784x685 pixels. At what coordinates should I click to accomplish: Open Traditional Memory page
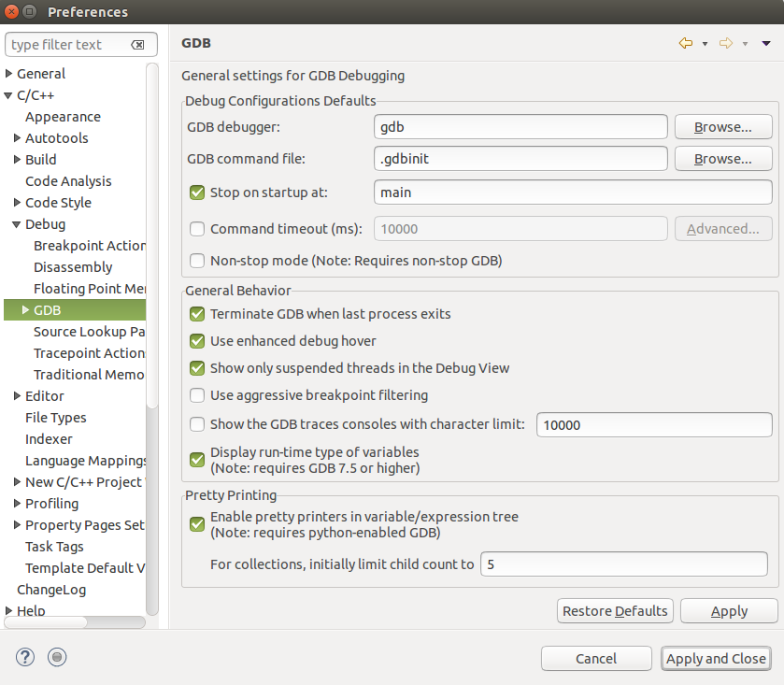90,375
